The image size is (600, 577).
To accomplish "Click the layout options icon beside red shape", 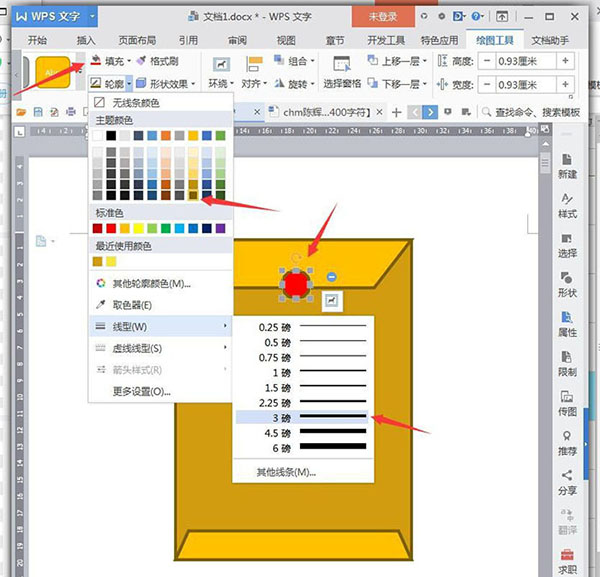I will click(x=331, y=301).
